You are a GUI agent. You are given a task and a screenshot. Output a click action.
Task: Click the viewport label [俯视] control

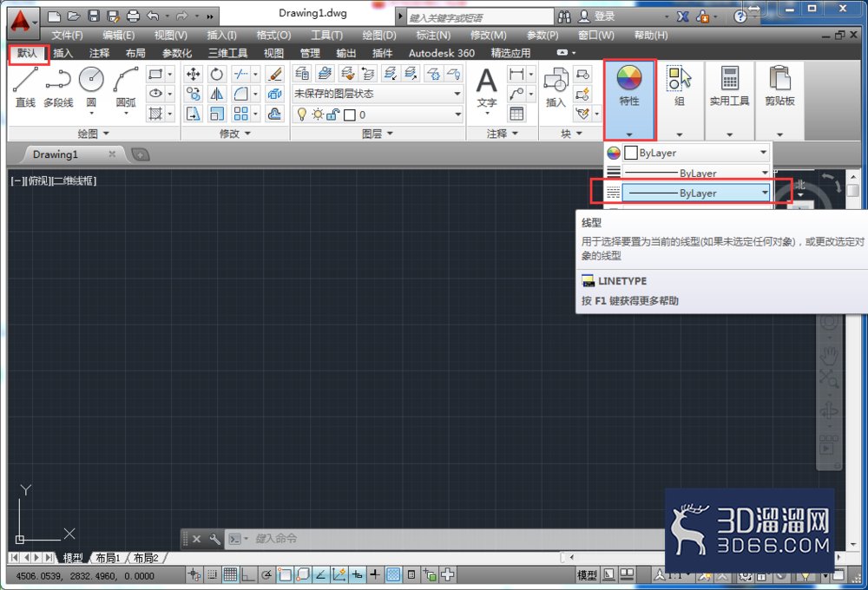point(39,181)
